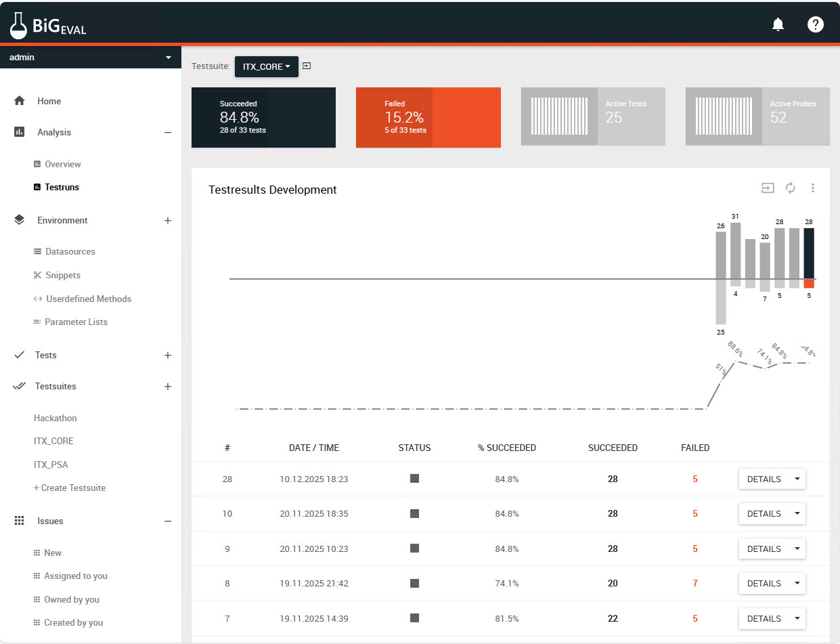Click the refresh icon in Testresults Development
Viewport: 840px width, 644px height.
pyautogui.click(x=790, y=188)
